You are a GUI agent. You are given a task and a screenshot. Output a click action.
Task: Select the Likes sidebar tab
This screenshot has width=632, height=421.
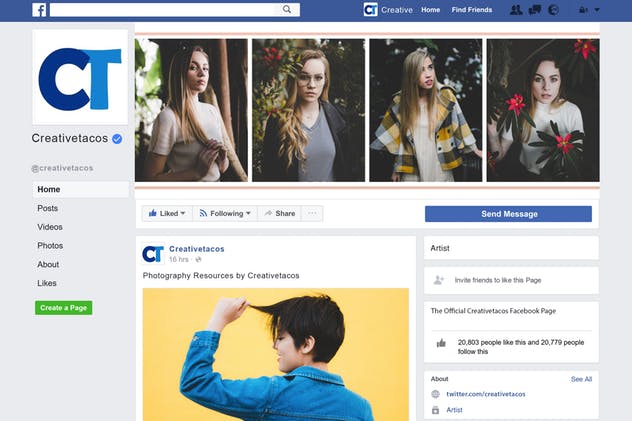click(x=47, y=283)
